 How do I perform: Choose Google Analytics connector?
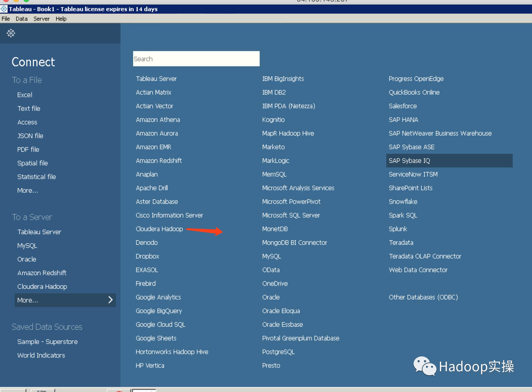158,297
